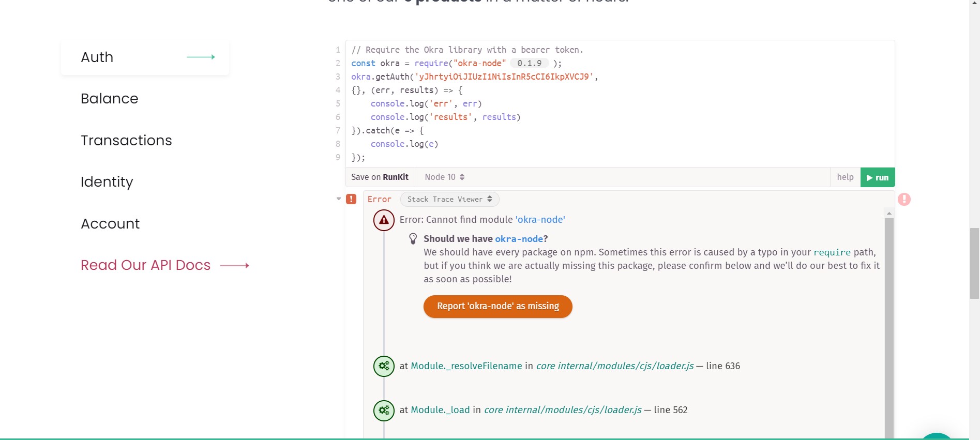Open the Account tab
The height and width of the screenshot is (440, 980).
tap(110, 224)
